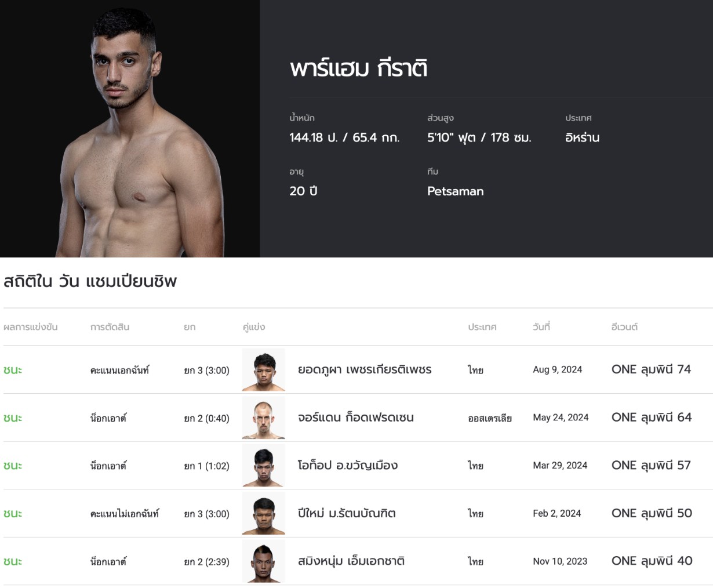The width and height of the screenshot is (713, 588).
Task: Click the อีเวนต์ column header
Action: pos(624,327)
